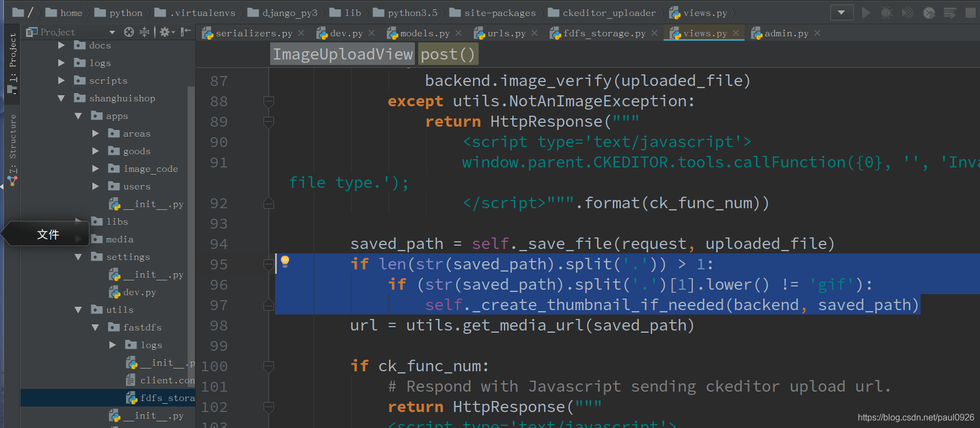The image size is (980, 428).
Task: Hide the Project tool window
Action: [x=186, y=32]
